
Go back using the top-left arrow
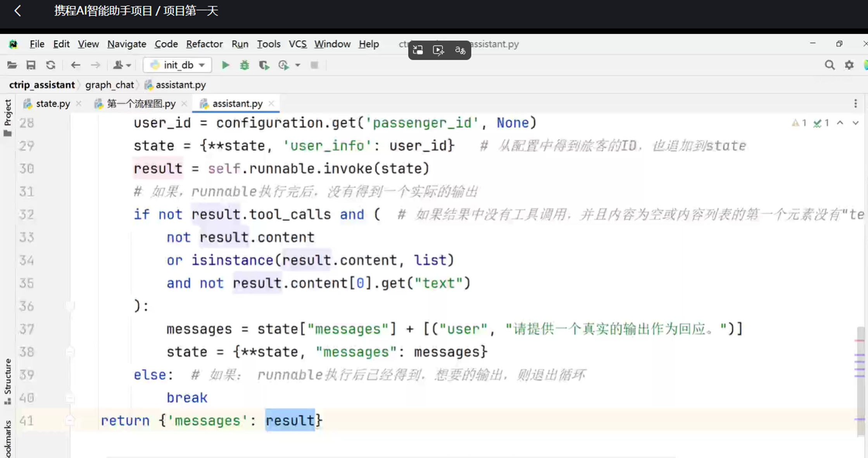click(17, 11)
